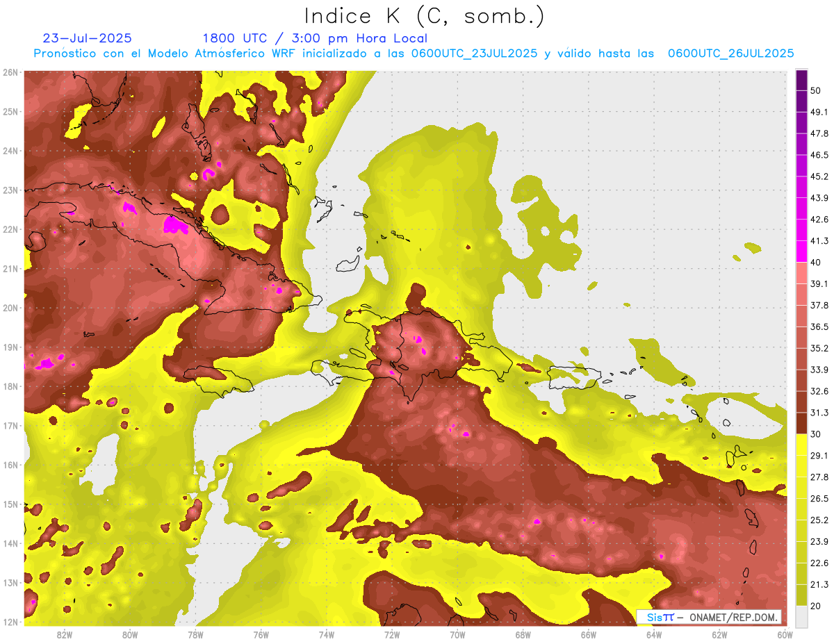Screen dimensions: 834x644
Task: Click colorbar value '41.3'
Action: click(x=819, y=241)
